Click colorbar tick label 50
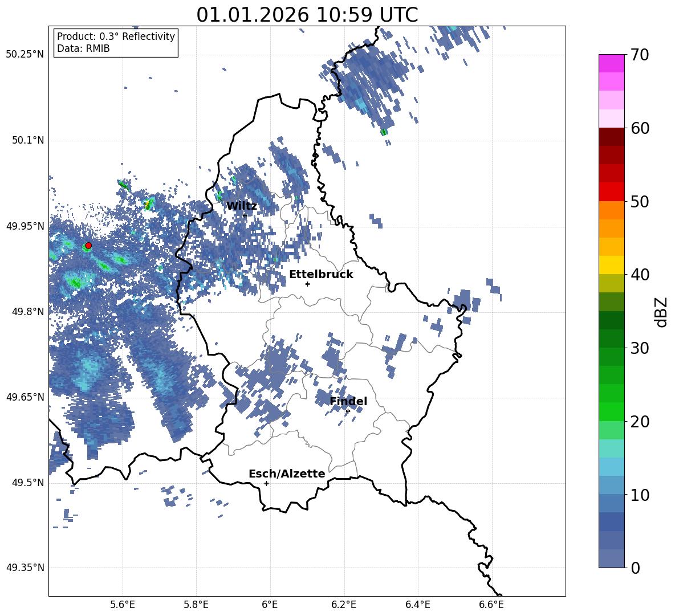675x616 pixels. click(x=640, y=202)
